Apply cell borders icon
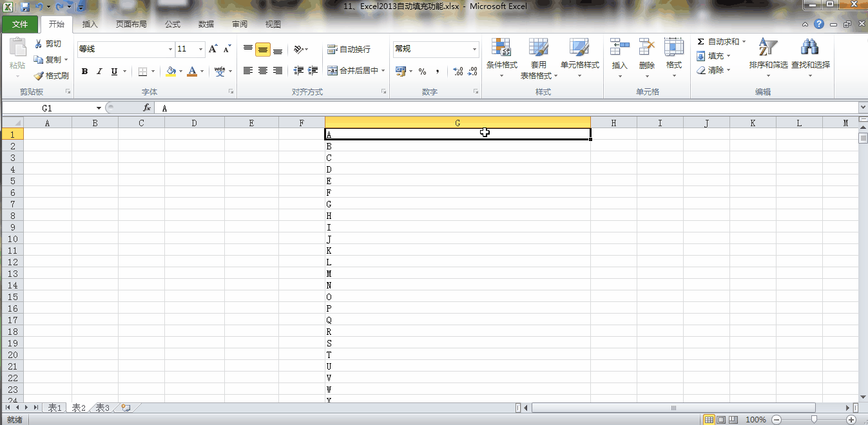The image size is (868, 425). point(142,71)
